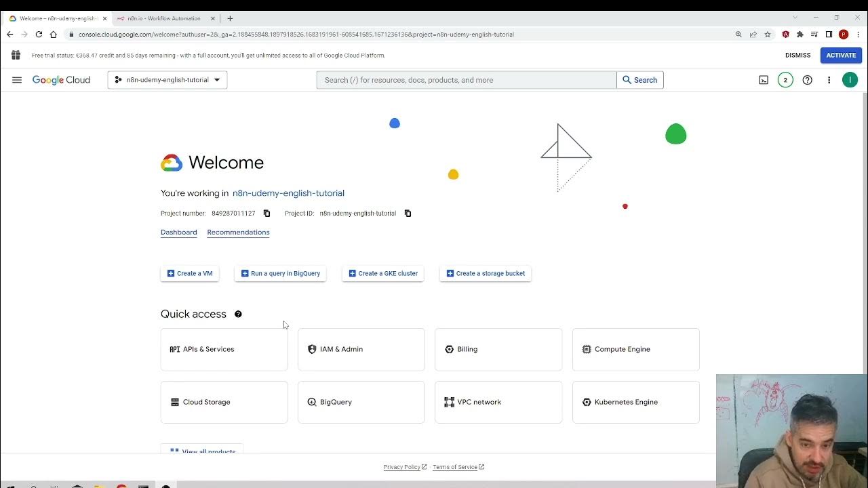Open a new browser tab
This screenshot has width=868, height=488.
tap(230, 18)
